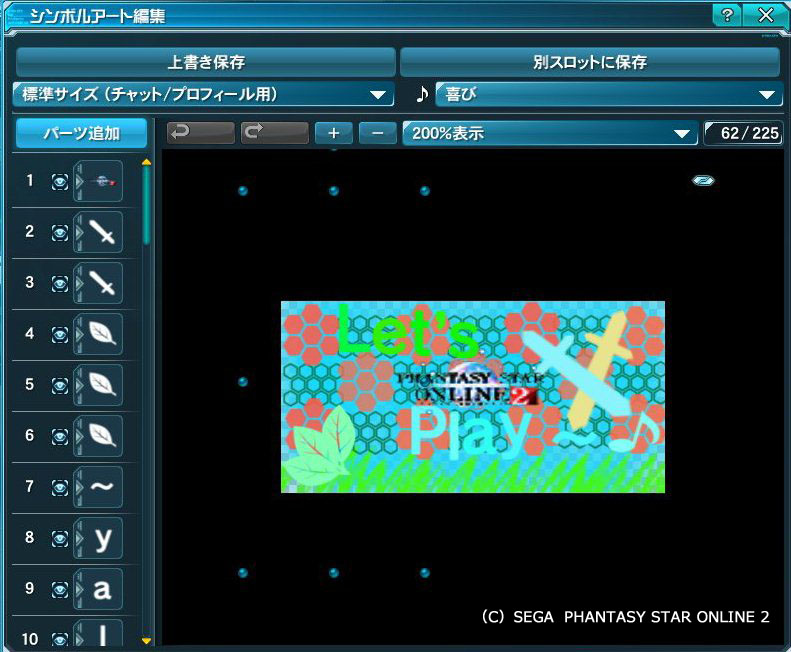Expand layer 8 with its side triangle
Viewport: 791px width, 652px height.
[78, 538]
